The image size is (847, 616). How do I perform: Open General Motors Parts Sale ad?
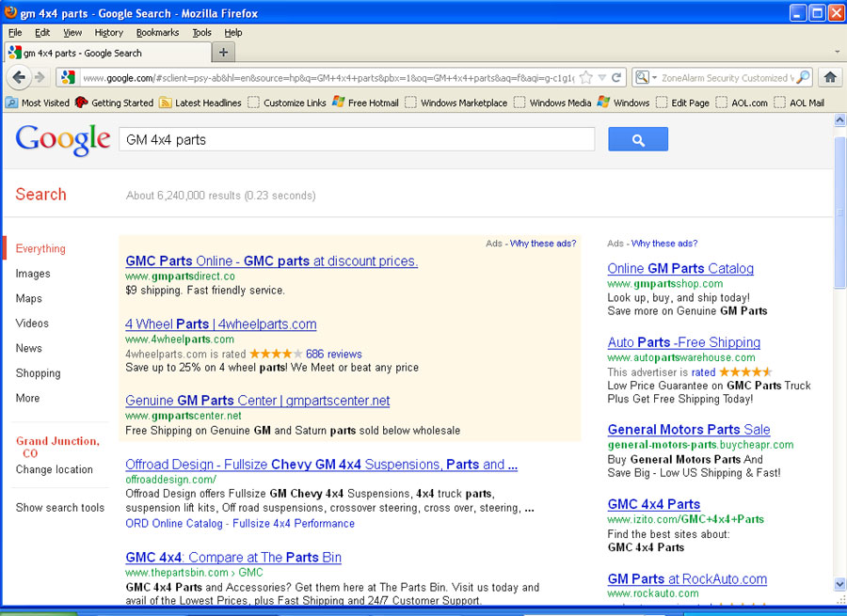click(689, 429)
